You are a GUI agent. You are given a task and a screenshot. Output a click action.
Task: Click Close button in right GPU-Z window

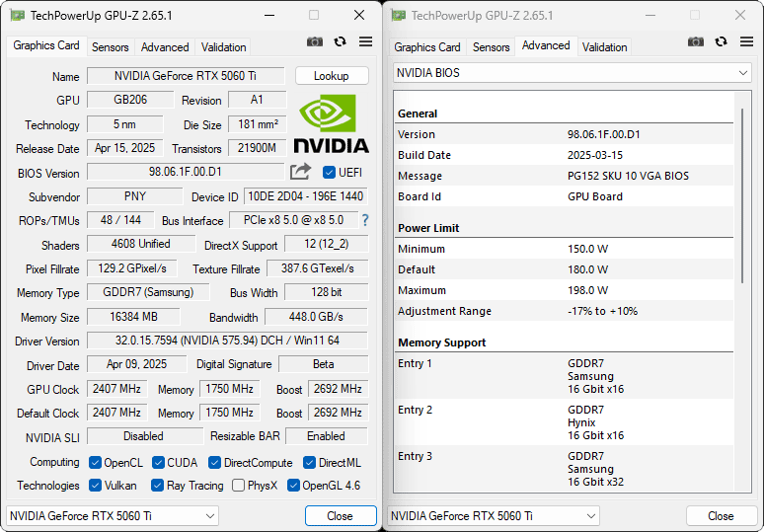[x=721, y=516]
